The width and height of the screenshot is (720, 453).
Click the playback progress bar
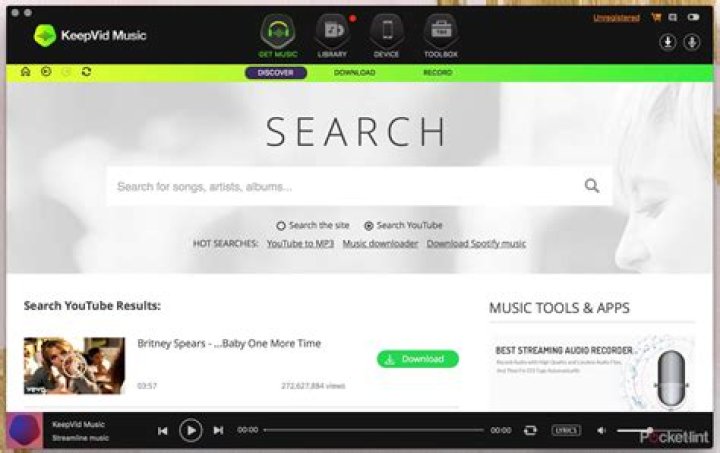374,430
